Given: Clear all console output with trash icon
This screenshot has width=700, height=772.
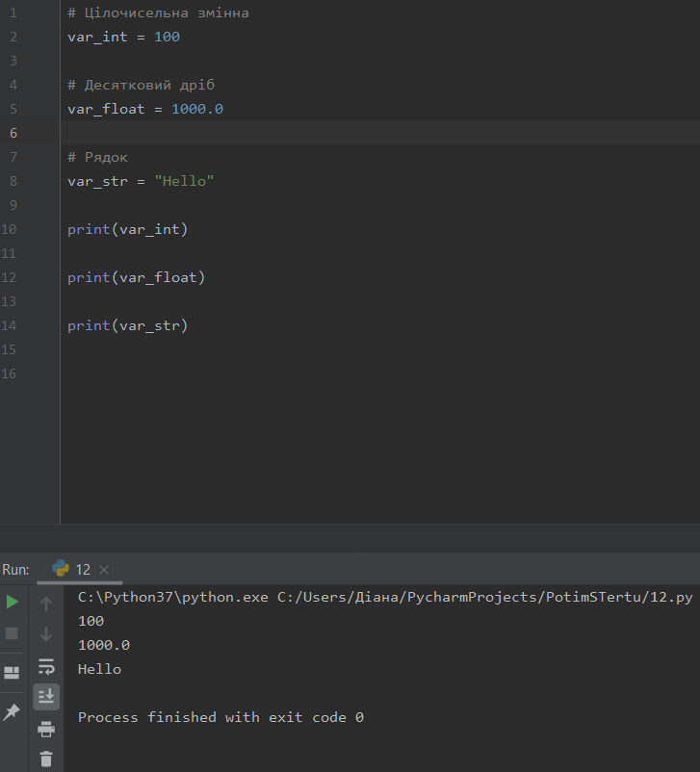Looking at the screenshot, I should coord(46,759).
